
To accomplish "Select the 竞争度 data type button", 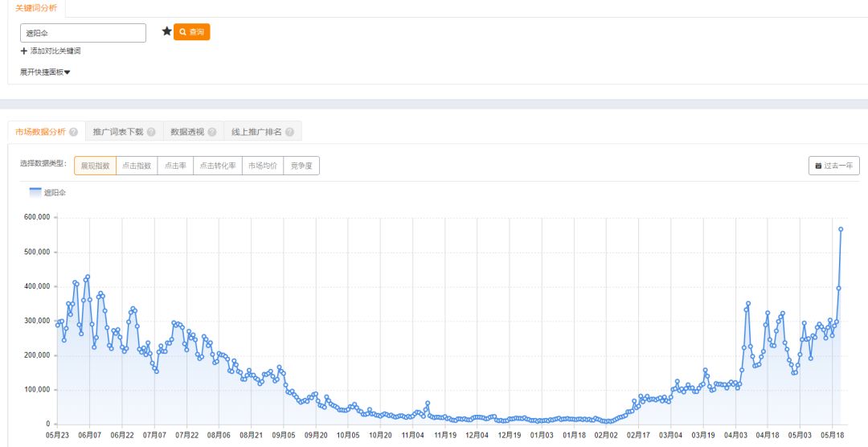I will pyautogui.click(x=301, y=166).
